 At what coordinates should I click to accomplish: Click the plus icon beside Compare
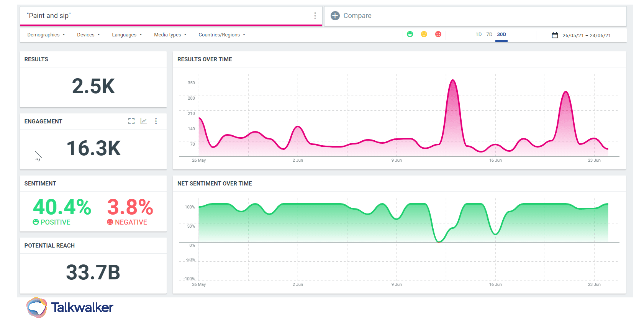(335, 16)
